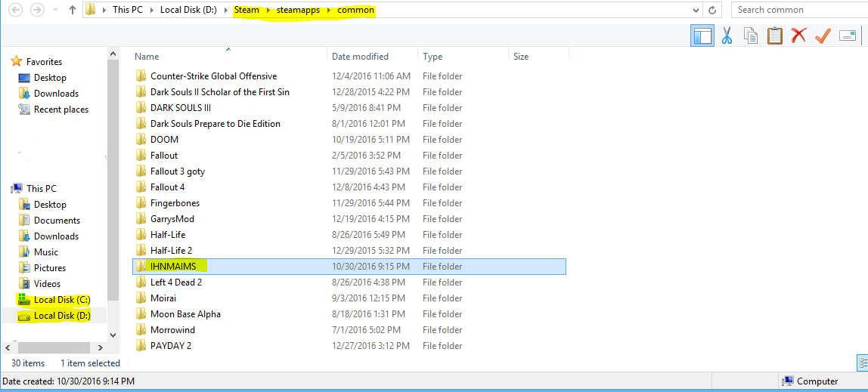Click the Fingerbones folder icon
The width and height of the screenshot is (868, 392).
click(x=141, y=203)
